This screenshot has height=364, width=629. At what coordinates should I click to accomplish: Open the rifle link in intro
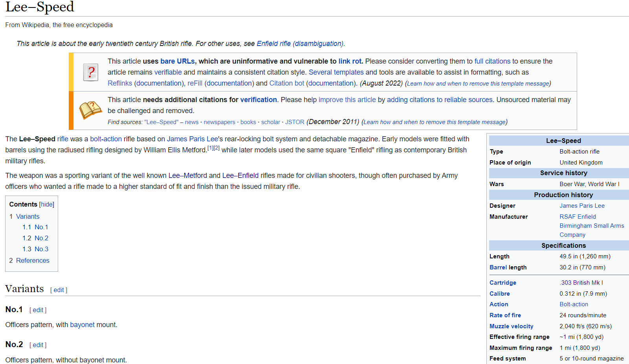[x=62, y=139]
